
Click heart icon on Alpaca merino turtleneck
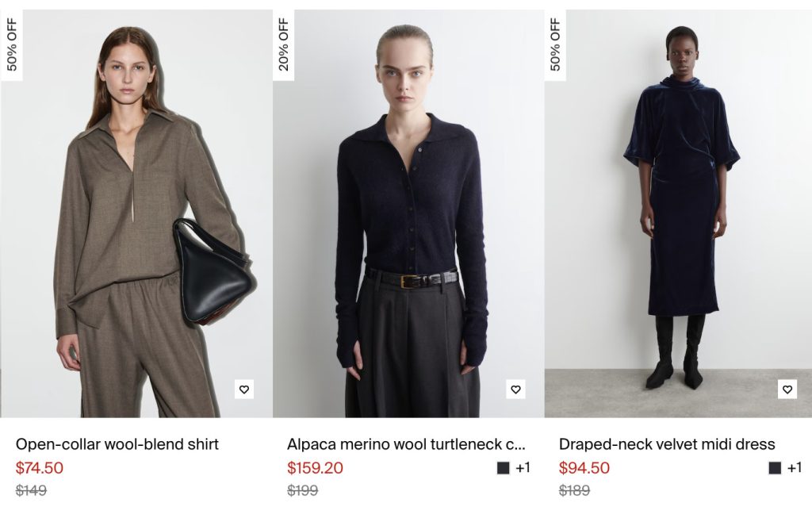click(x=516, y=390)
